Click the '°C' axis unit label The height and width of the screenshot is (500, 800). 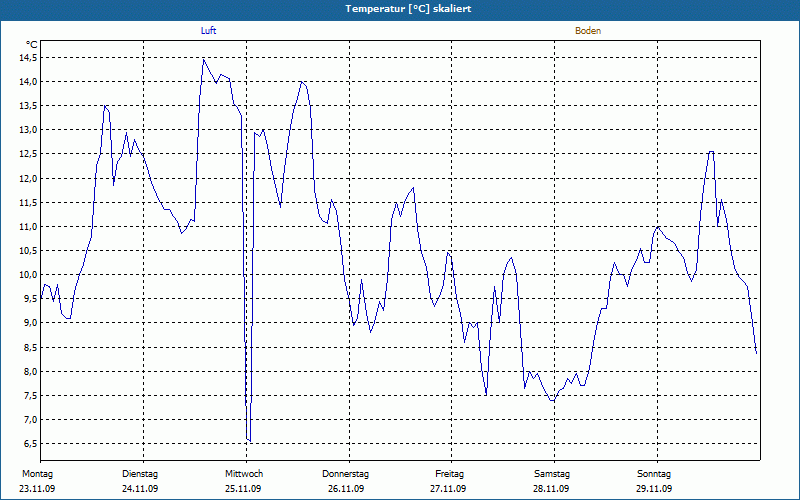coord(32,45)
